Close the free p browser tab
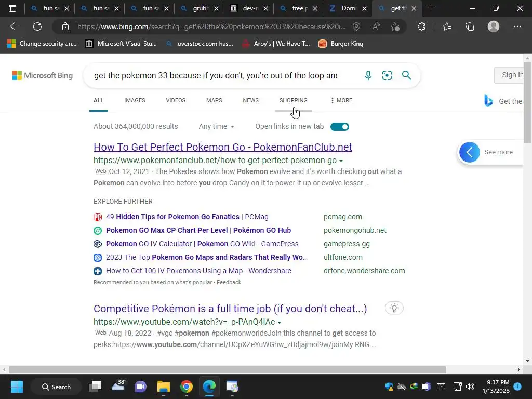The image size is (532, 399). [x=315, y=8]
